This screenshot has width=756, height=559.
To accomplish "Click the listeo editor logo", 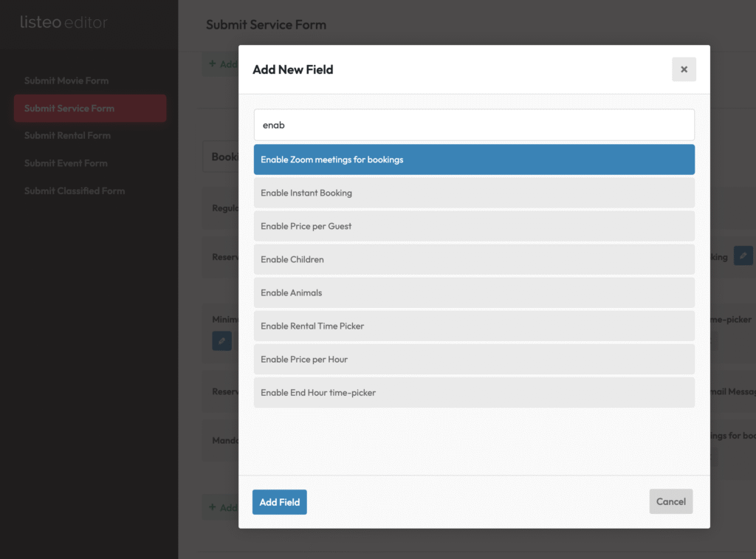I will [x=64, y=23].
